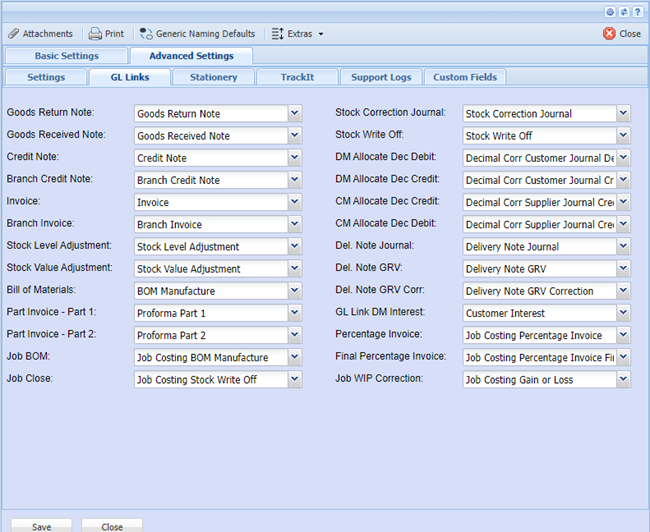Open the Stock Write Off dropdown
The height and width of the screenshot is (532, 650).
point(624,136)
